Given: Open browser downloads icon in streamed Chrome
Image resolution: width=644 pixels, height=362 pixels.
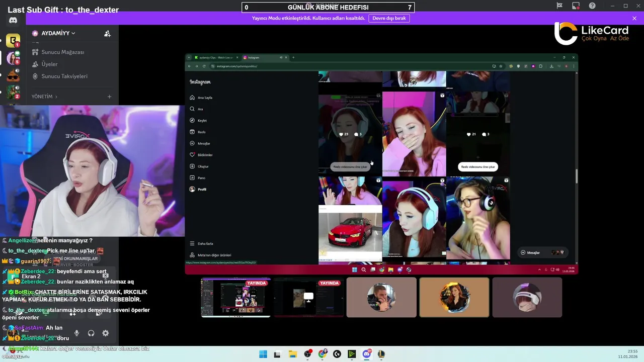Looking at the screenshot, I should [x=551, y=66].
